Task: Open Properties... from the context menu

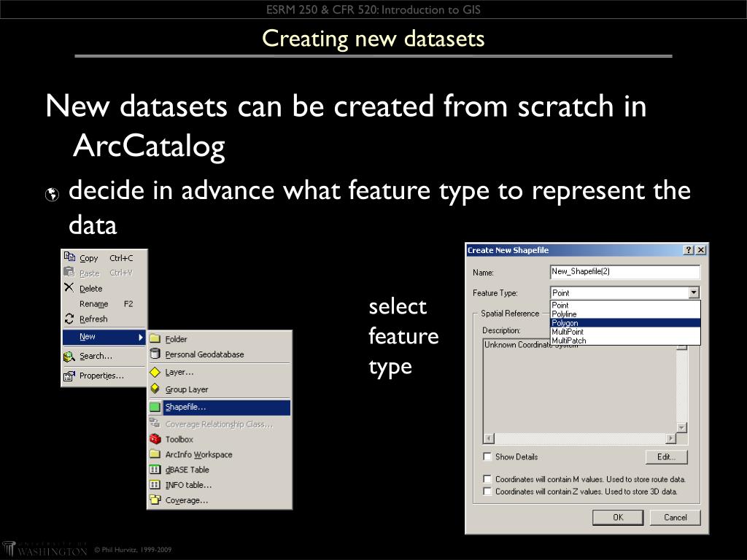Action: [x=104, y=376]
